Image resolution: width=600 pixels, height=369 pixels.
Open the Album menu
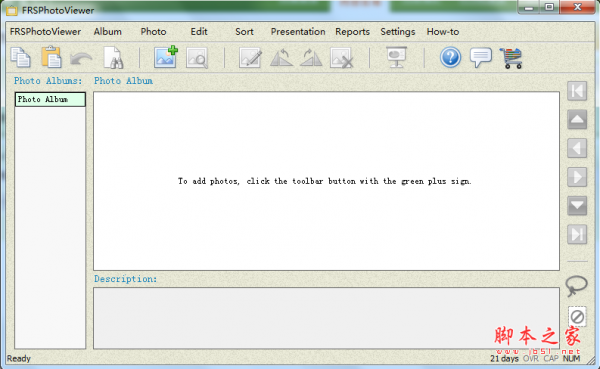(x=108, y=32)
